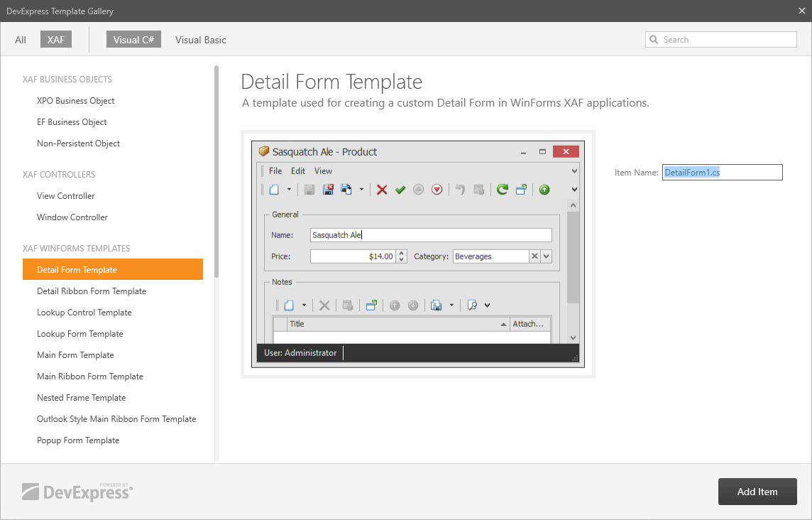
Task: Close the Template Gallery dialog
Action: (x=801, y=11)
